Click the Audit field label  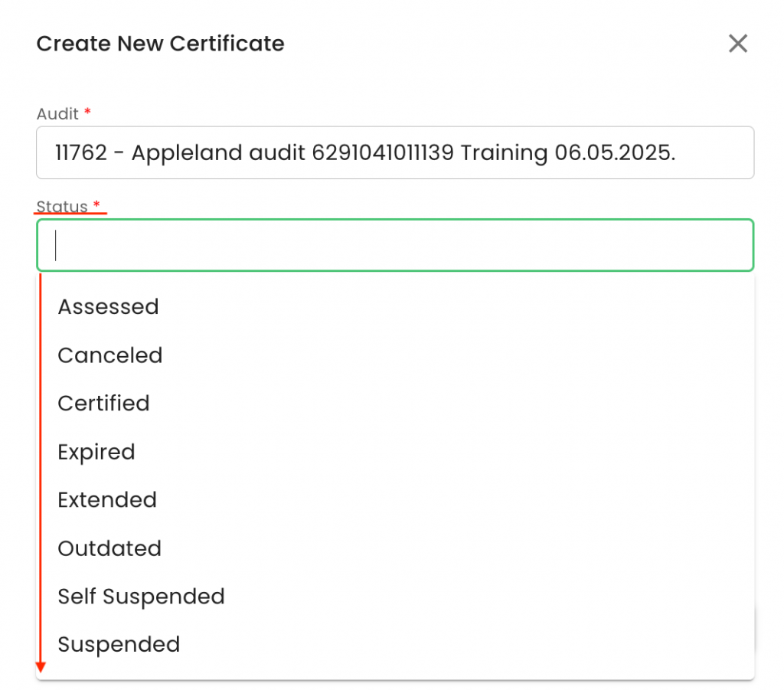[57, 114]
